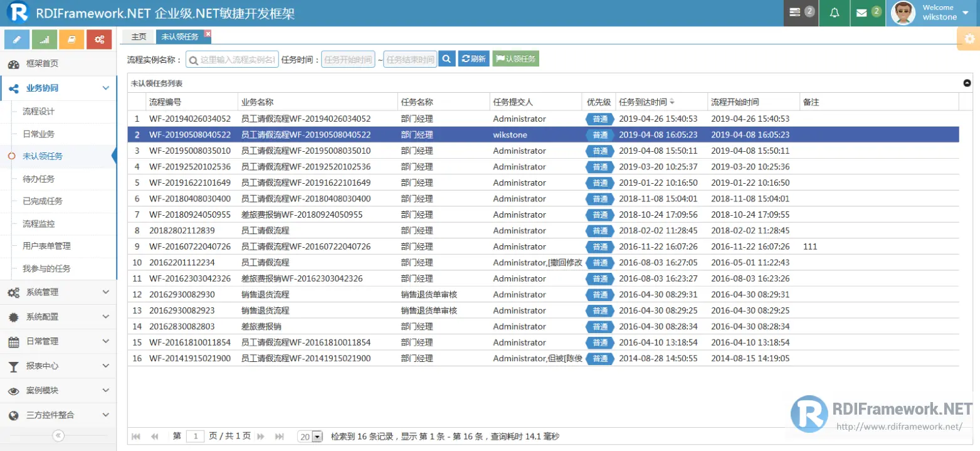Click the wikstone user avatar

(x=903, y=13)
